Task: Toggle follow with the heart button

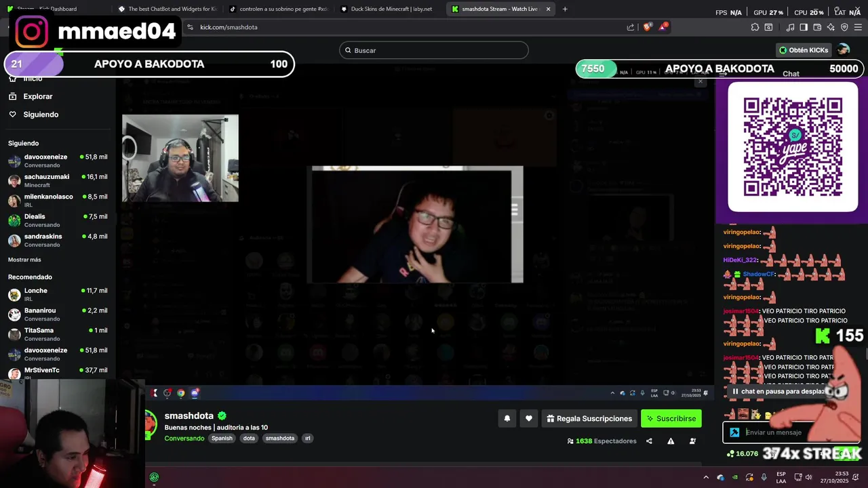Action: pos(529,419)
